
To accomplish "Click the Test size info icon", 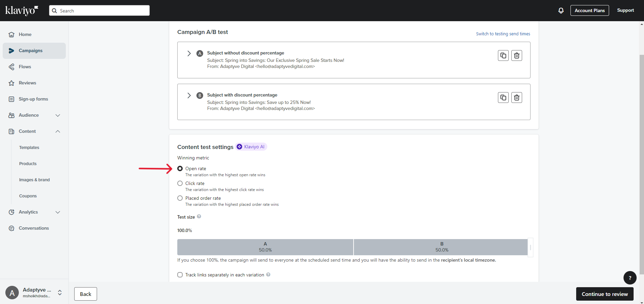I will coord(199,217).
